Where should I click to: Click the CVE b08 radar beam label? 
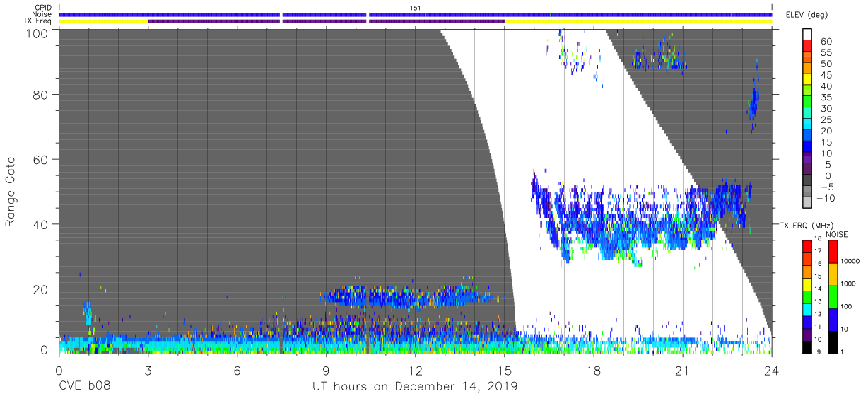[84, 387]
